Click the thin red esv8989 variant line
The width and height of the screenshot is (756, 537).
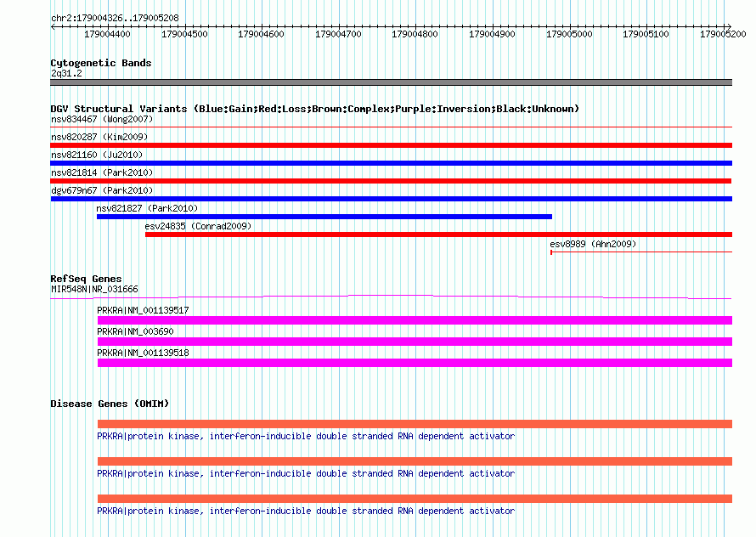[x=641, y=252]
